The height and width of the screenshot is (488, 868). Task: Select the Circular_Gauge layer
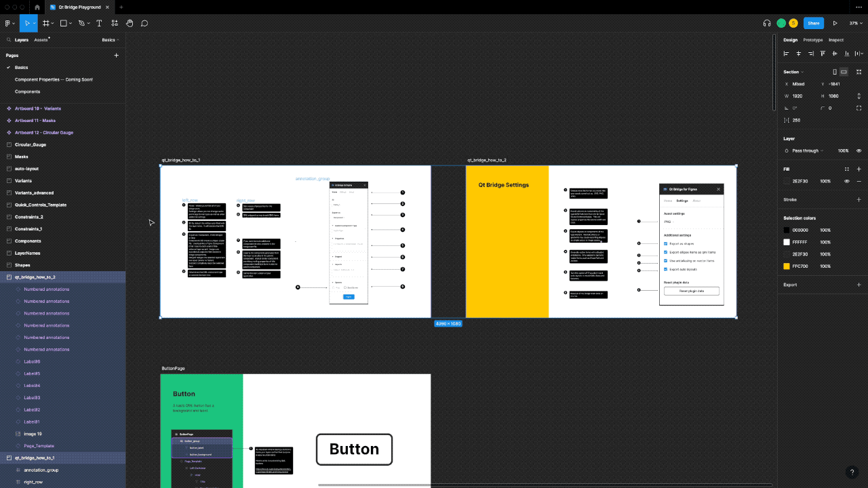tap(31, 144)
